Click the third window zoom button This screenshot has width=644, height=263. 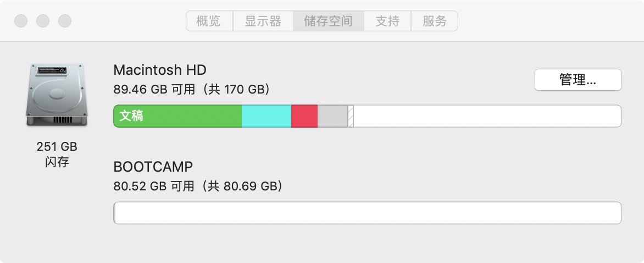pyautogui.click(x=65, y=21)
